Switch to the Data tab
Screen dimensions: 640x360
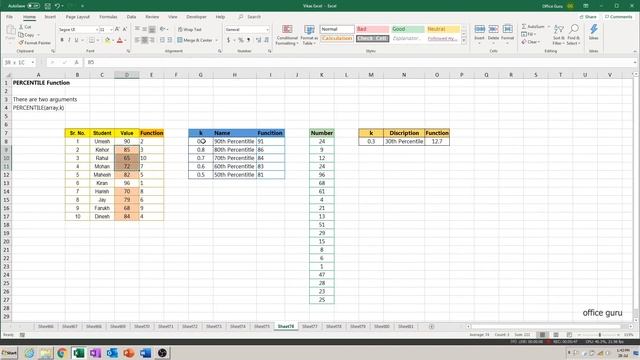[x=131, y=17]
